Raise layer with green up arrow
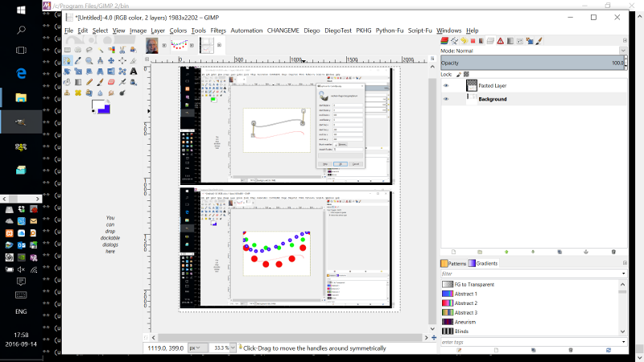 [506, 252]
